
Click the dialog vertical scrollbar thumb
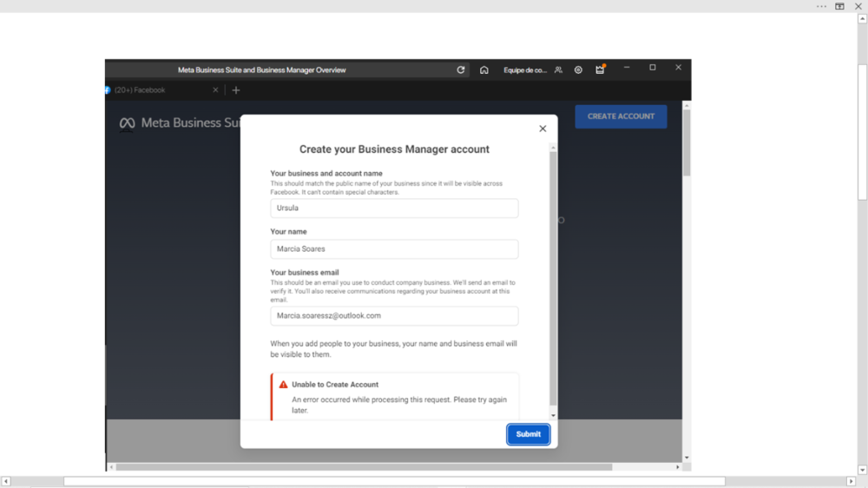pyautogui.click(x=553, y=278)
